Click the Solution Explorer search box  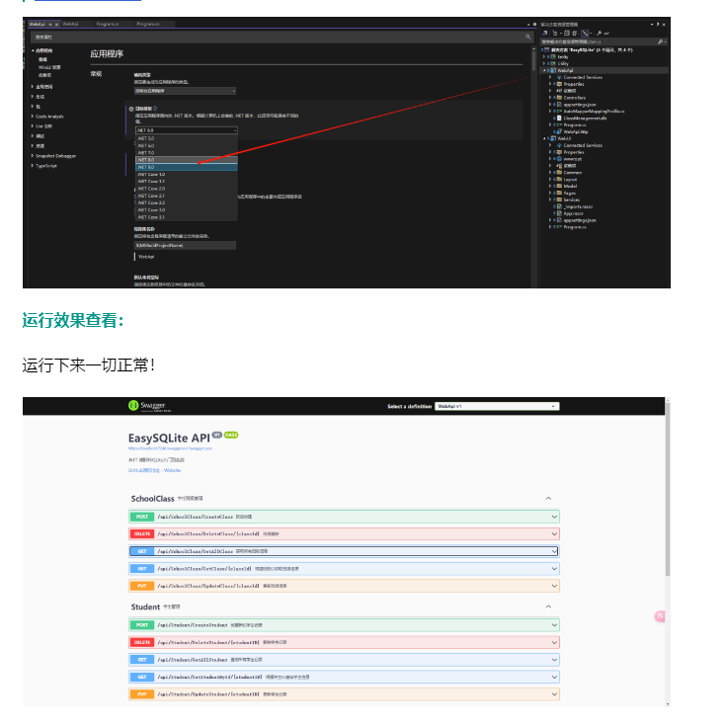tap(604, 41)
